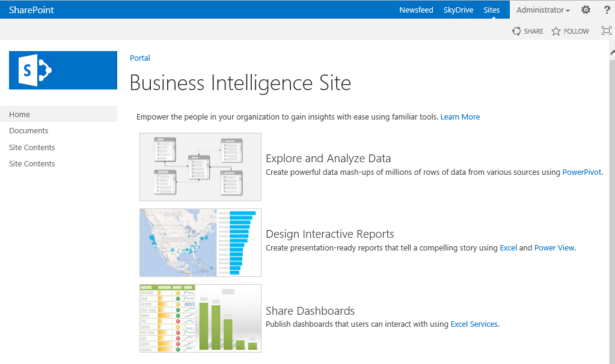Click the vertical scrollbar on the right
The width and height of the screenshot is (615, 364).
[611, 180]
